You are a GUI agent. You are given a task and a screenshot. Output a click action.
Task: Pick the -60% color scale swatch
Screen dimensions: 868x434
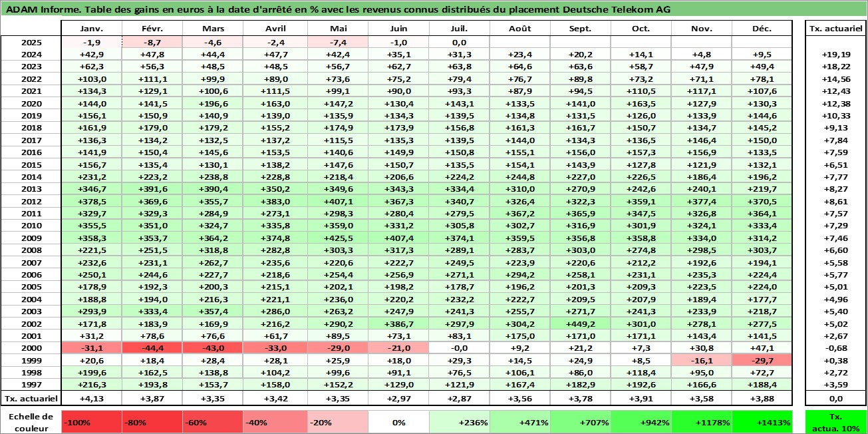tap(213, 422)
